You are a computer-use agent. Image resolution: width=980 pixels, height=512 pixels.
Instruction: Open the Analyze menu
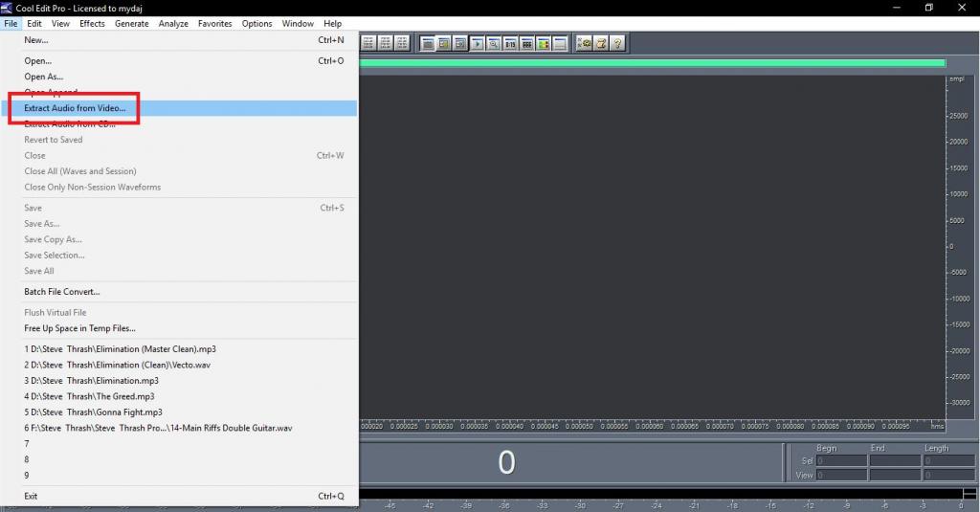coord(173,24)
